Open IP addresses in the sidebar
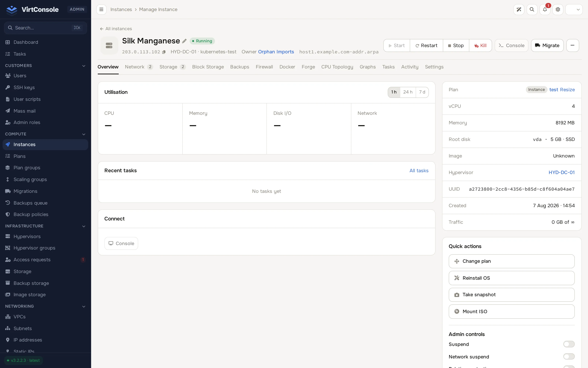Screen dimensions: 588x368 45,340
